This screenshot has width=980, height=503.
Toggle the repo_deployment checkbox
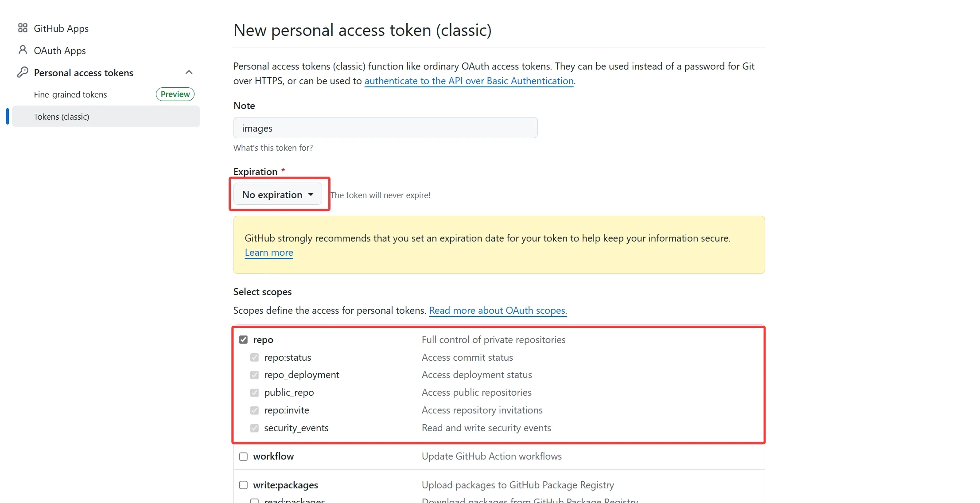(x=254, y=375)
